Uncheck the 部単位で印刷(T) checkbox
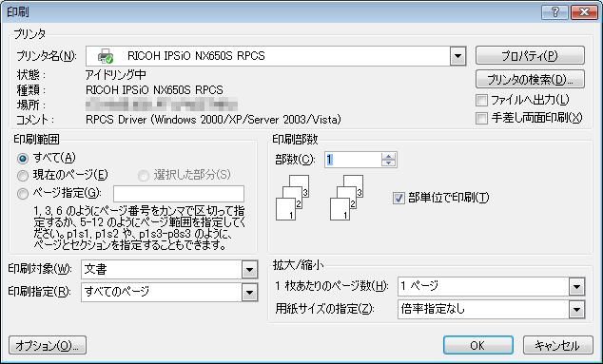This screenshot has height=364, width=603. tap(399, 198)
